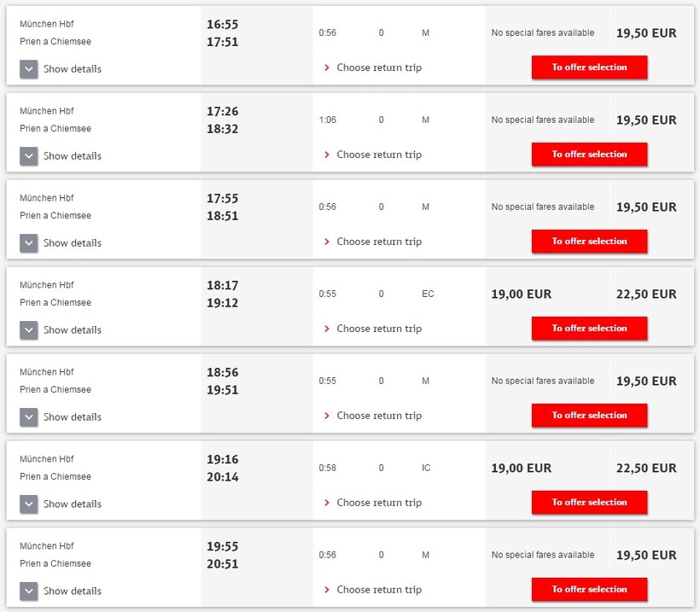Expand details for the 17:26 departure
The height and width of the screenshot is (612, 700).
29,156
